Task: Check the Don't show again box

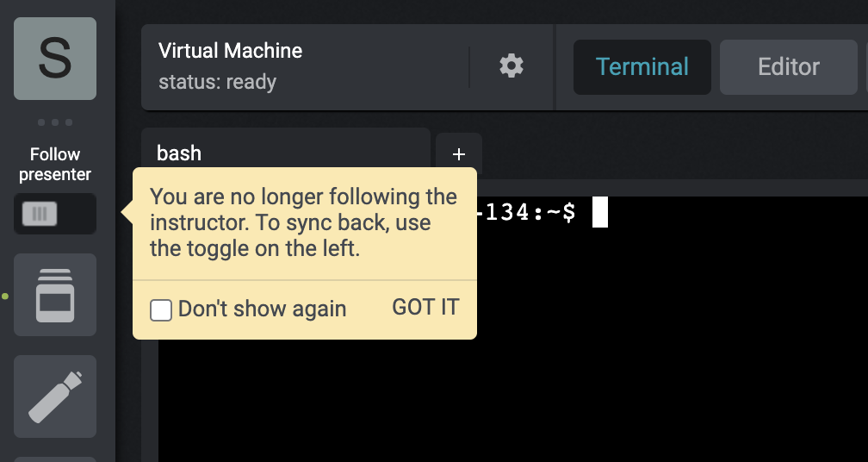Action: point(161,310)
